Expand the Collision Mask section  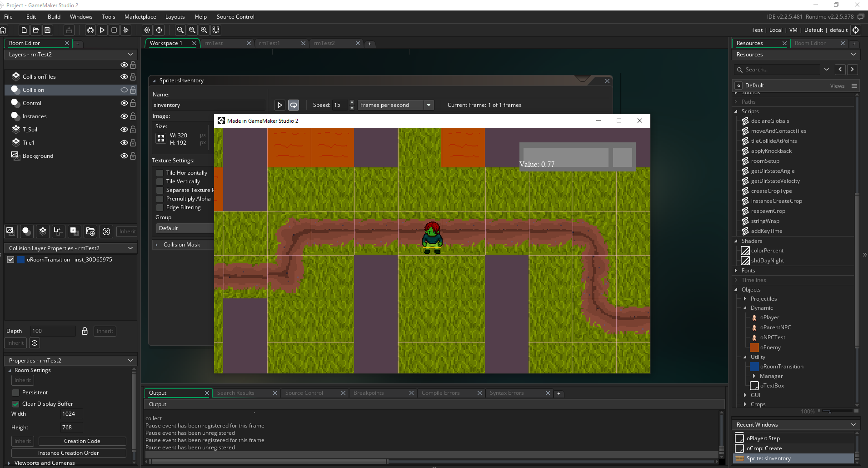157,245
